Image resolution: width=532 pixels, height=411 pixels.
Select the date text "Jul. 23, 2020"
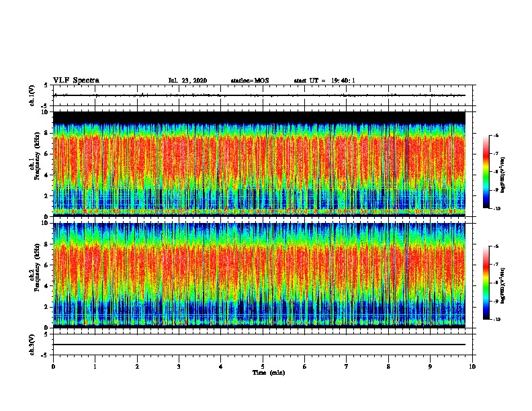(x=187, y=81)
